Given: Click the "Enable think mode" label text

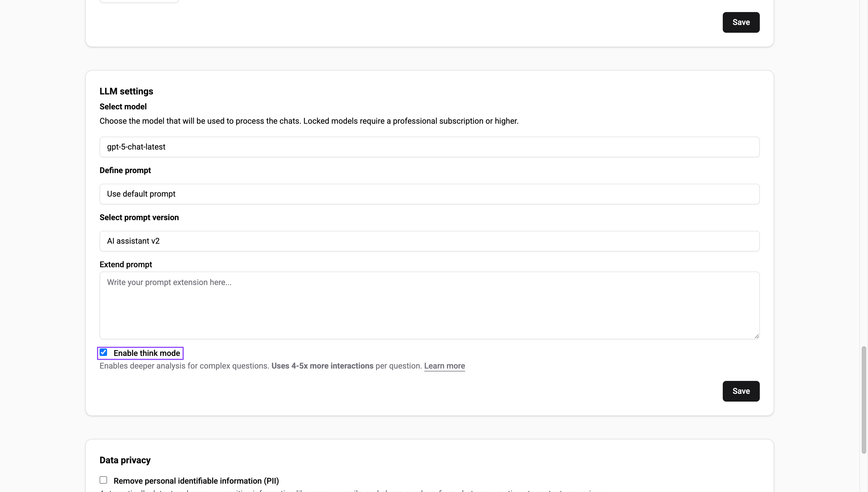Looking at the screenshot, I should pos(146,353).
